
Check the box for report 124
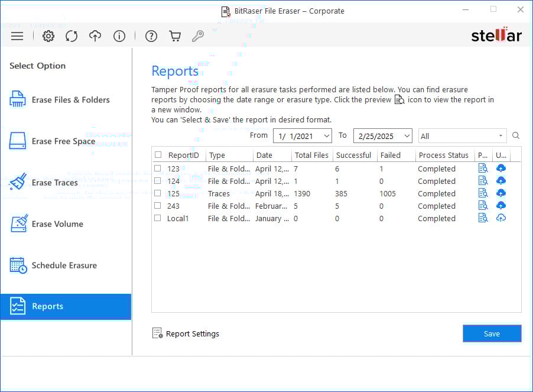(x=157, y=180)
